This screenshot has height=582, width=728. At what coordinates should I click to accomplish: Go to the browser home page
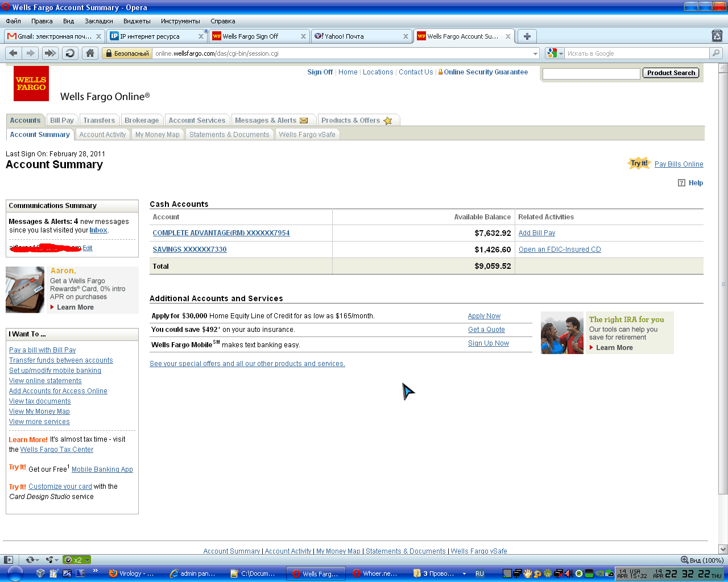tap(90, 53)
